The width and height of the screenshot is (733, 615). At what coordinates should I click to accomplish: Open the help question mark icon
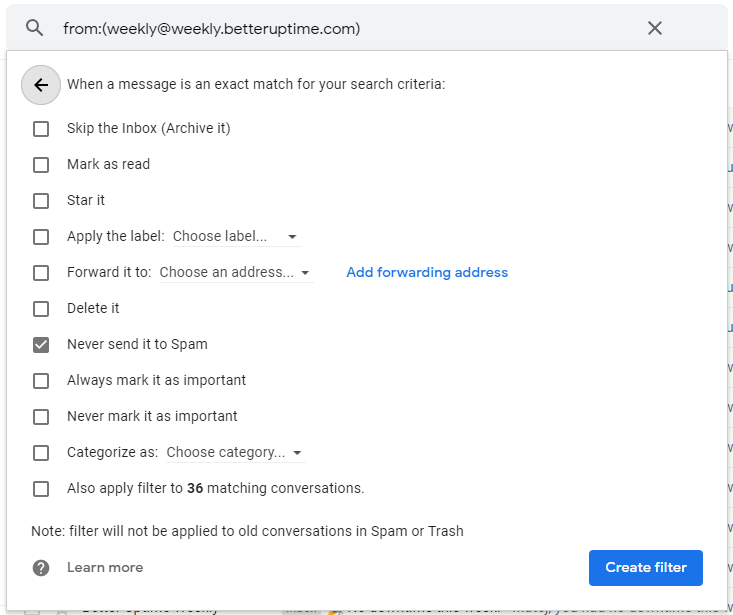point(41,568)
